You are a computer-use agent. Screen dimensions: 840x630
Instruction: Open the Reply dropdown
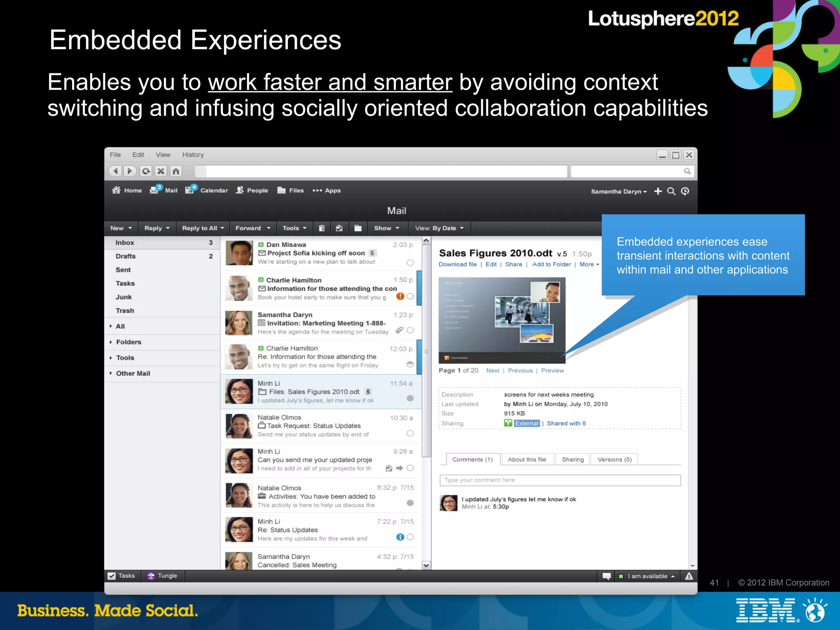point(157,228)
